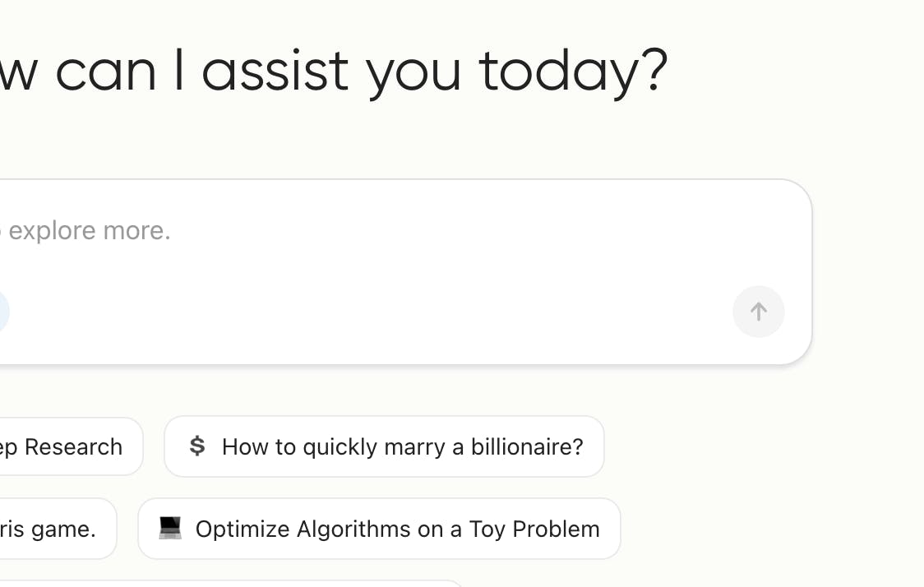The height and width of the screenshot is (587, 924).
Task: Click the 'assist you today?' heading
Action: pyautogui.click(x=435, y=72)
